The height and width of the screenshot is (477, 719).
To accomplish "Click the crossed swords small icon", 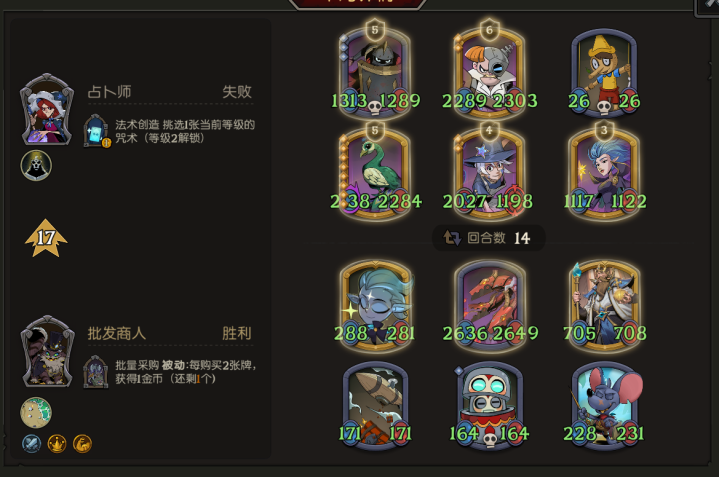I will (x=32, y=444).
